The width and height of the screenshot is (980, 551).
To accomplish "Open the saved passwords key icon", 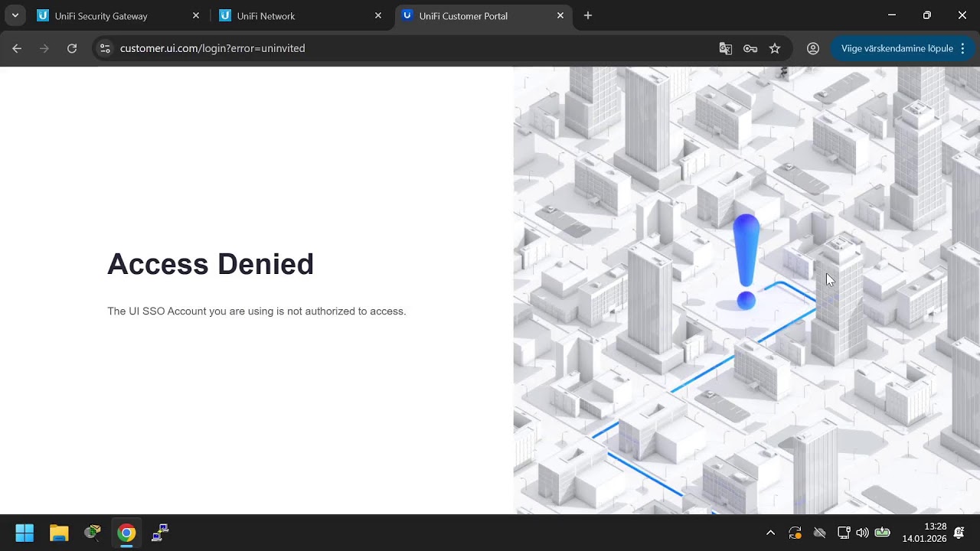I will (750, 48).
